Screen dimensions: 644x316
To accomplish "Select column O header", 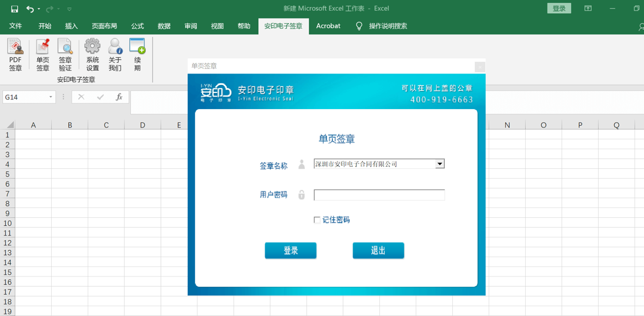I will click(x=544, y=125).
